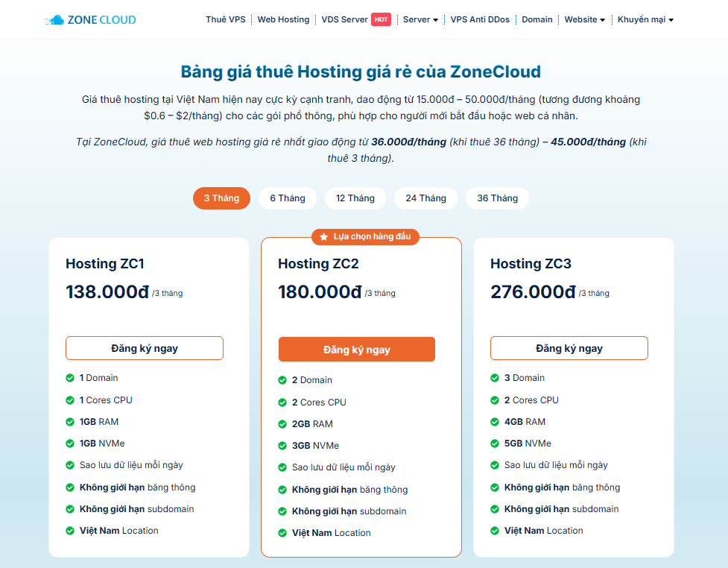728x568 pixels.
Task: Click the page heading Bảng giá thuê Hosting
Action: pos(361,72)
